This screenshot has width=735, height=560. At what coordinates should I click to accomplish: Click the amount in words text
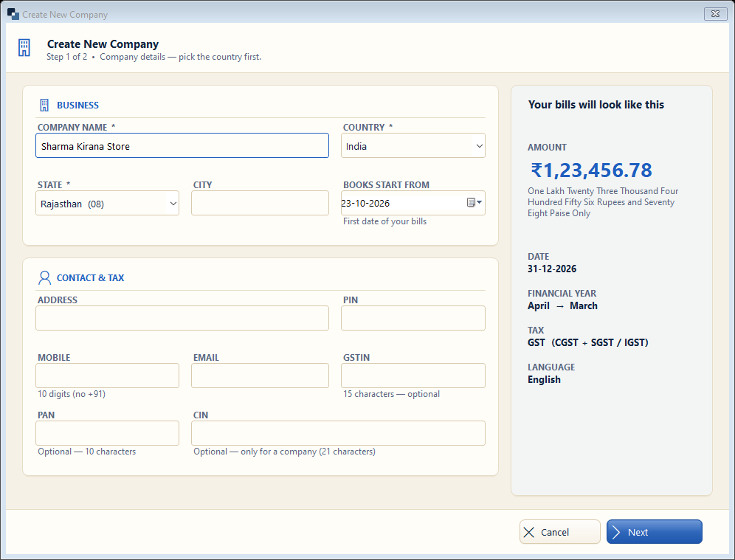[603, 202]
